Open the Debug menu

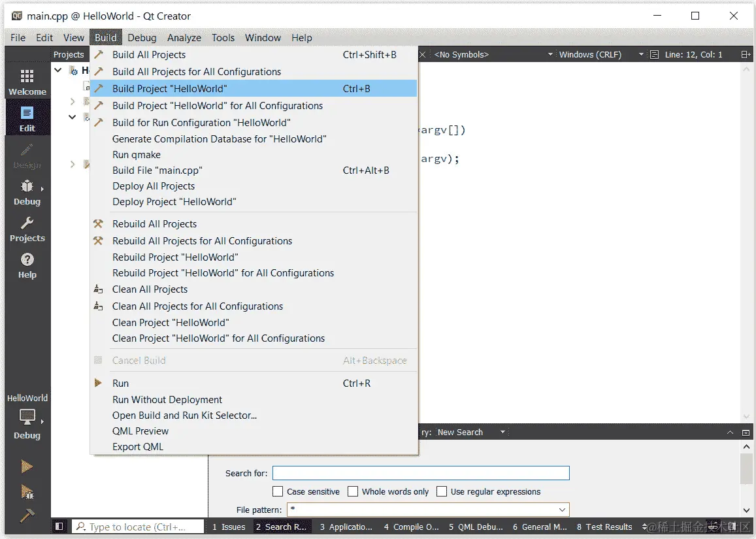click(142, 38)
